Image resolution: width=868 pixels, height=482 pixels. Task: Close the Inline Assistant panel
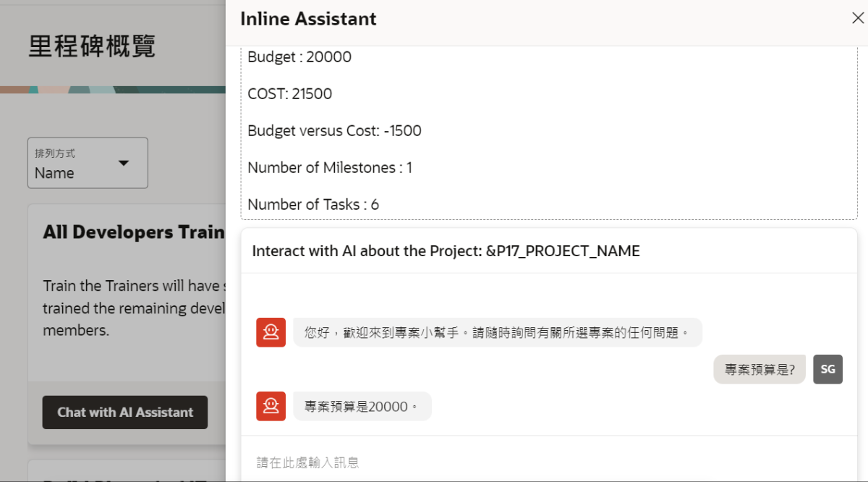click(x=857, y=19)
